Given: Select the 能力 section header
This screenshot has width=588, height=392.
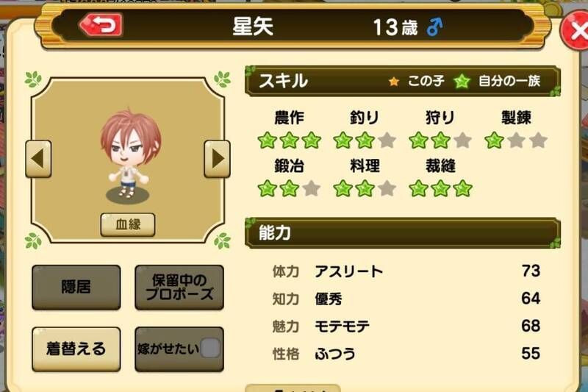Looking at the screenshot, I should (x=403, y=232).
